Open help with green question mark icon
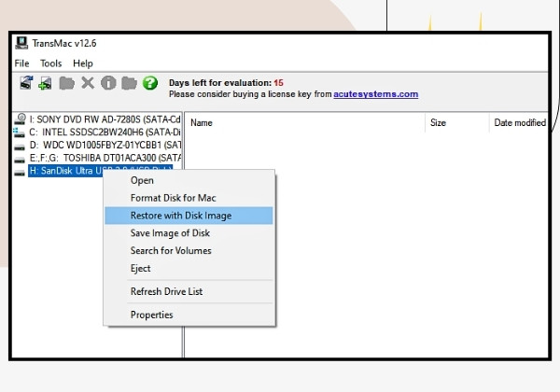 click(150, 83)
